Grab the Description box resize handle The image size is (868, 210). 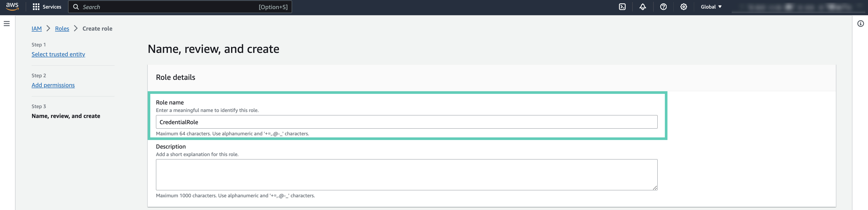(x=655, y=188)
